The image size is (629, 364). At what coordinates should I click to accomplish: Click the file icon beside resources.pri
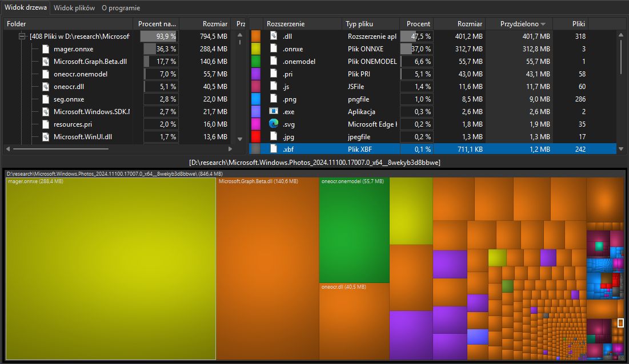[x=46, y=124]
